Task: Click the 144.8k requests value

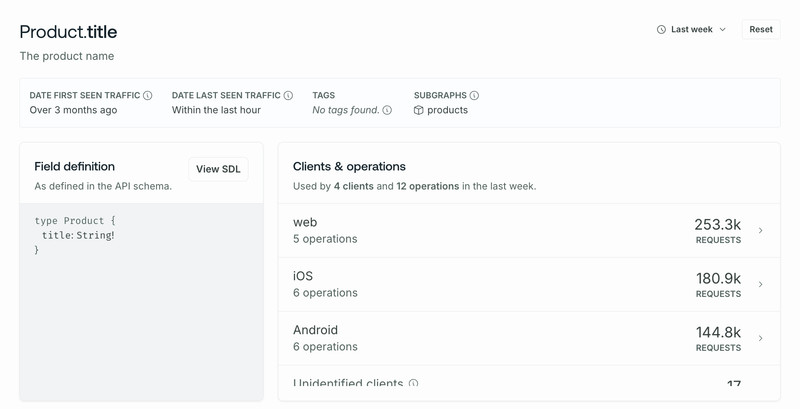Action: click(x=718, y=333)
